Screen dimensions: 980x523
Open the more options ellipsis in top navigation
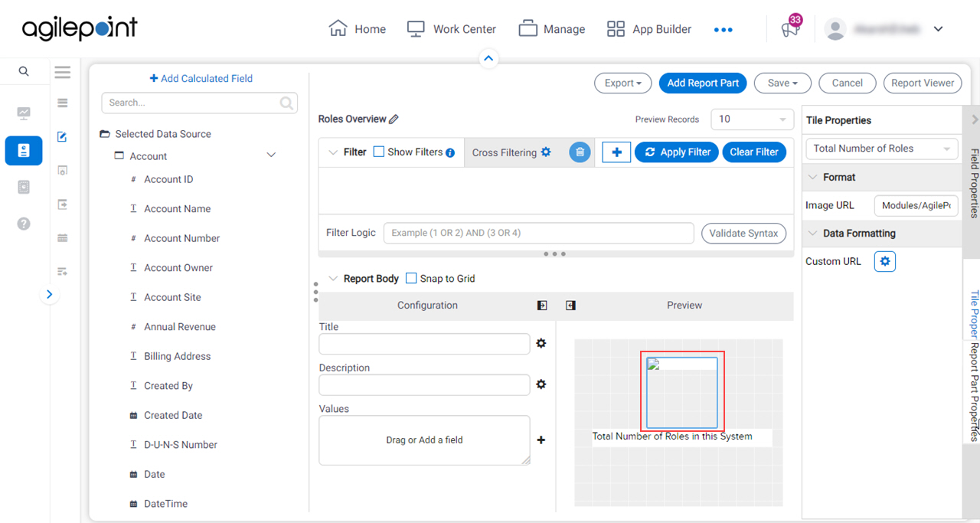(x=723, y=30)
